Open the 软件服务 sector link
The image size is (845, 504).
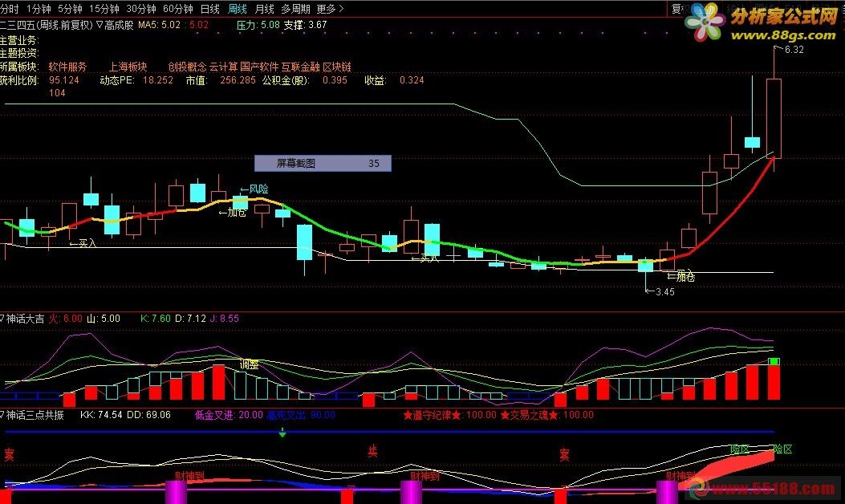(x=67, y=67)
